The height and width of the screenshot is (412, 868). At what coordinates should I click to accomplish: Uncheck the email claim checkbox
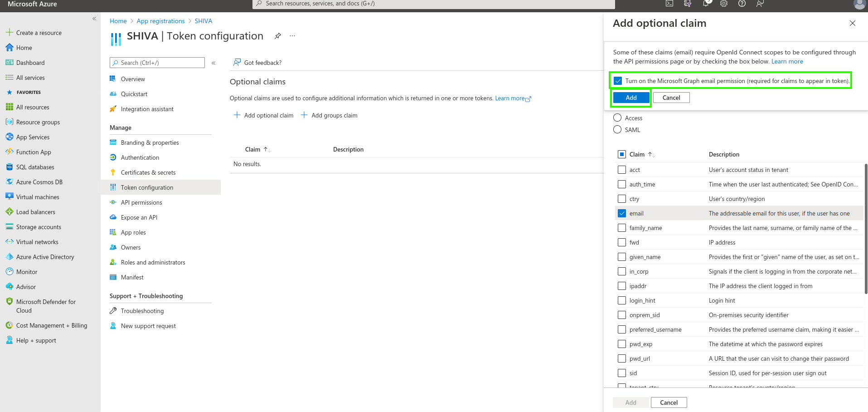[622, 213]
